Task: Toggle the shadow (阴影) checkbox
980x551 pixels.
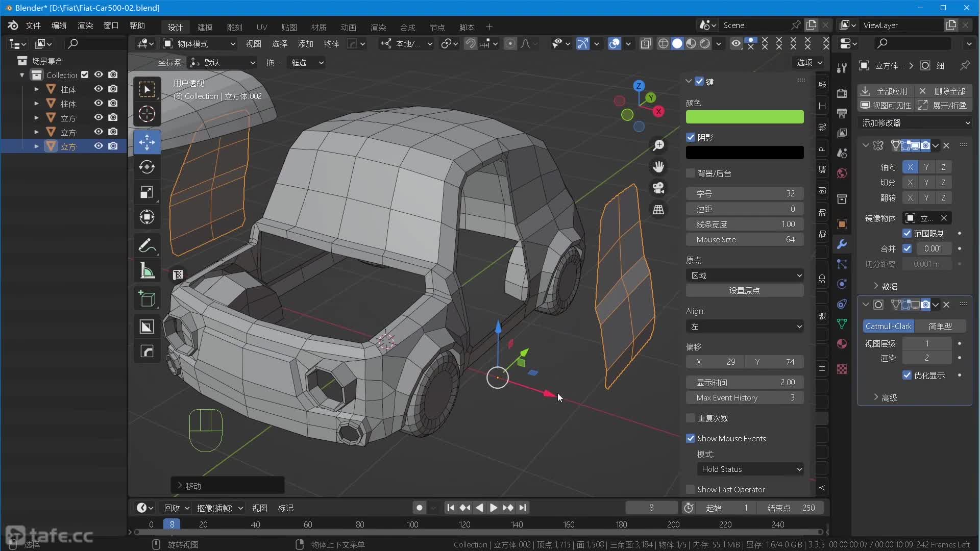Action: [x=691, y=137]
